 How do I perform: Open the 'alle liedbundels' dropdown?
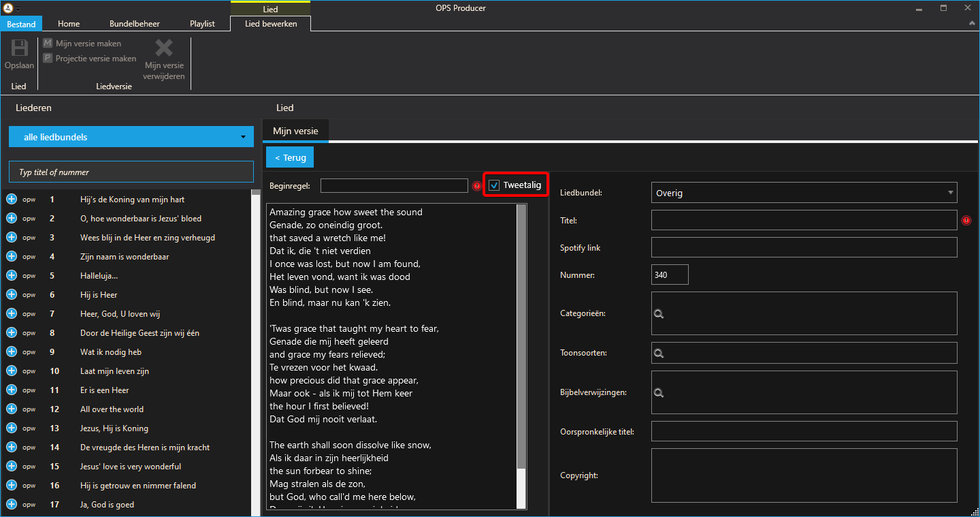pos(131,137)
